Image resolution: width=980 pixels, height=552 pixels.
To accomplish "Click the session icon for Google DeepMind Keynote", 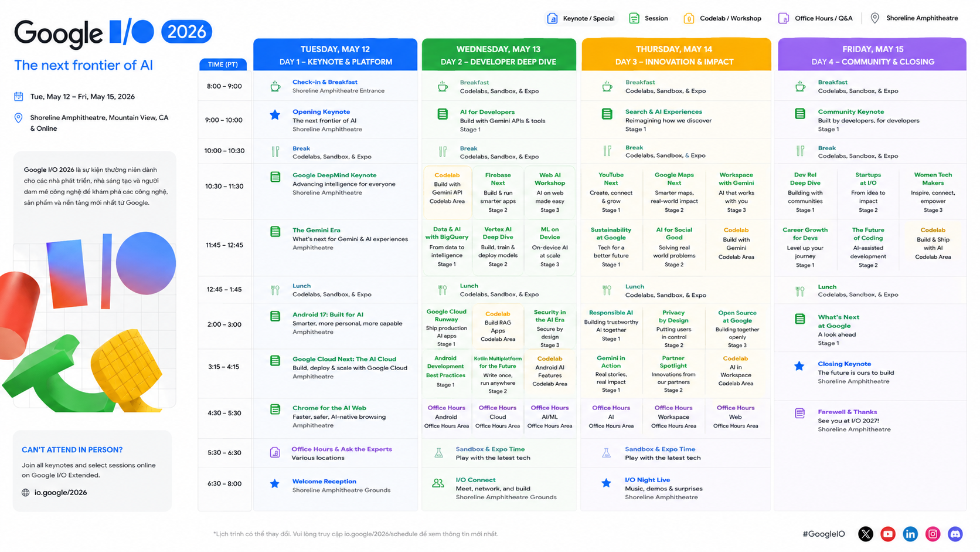I will [x=275, y=177].
